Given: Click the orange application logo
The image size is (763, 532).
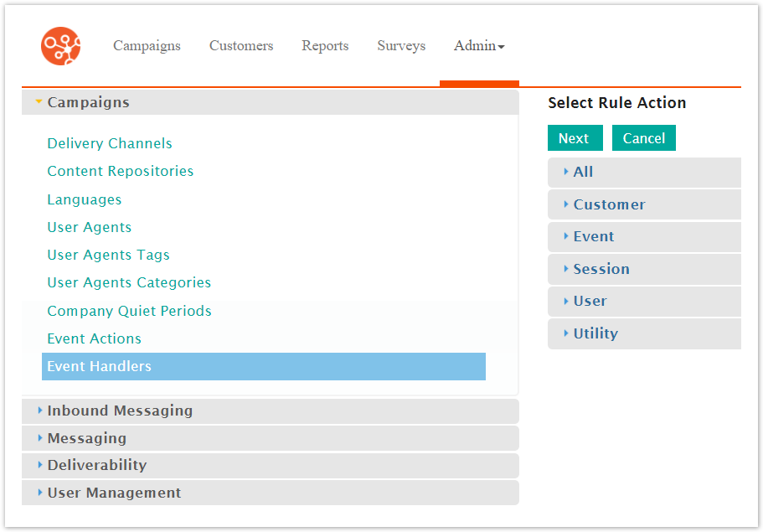Looking at the screenshot, I should [61, 46].
